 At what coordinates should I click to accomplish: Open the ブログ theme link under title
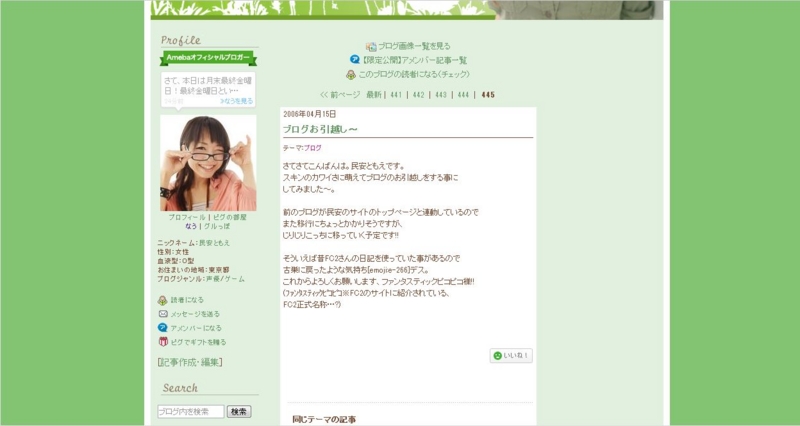(313, 148)
